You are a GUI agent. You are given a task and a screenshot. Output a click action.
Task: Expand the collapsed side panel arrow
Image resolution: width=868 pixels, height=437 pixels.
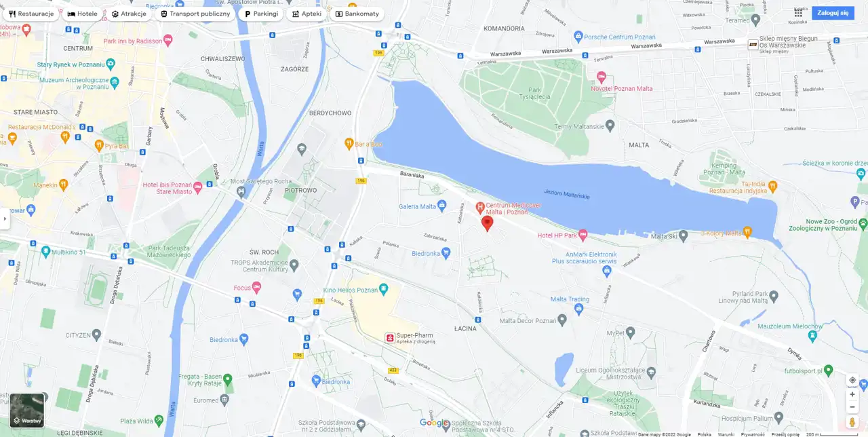(x=5, y=218)
